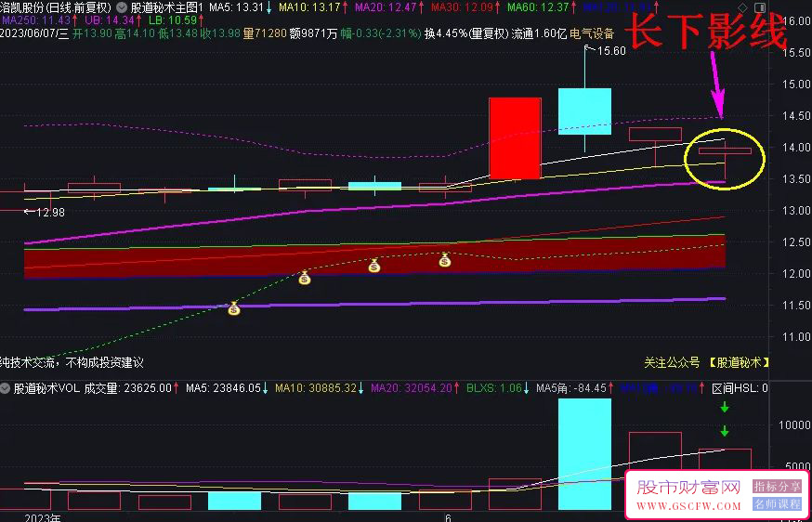The image size is (812, 522).
Task: Click the money bag signal near 11.50
Action: (234, 308)
